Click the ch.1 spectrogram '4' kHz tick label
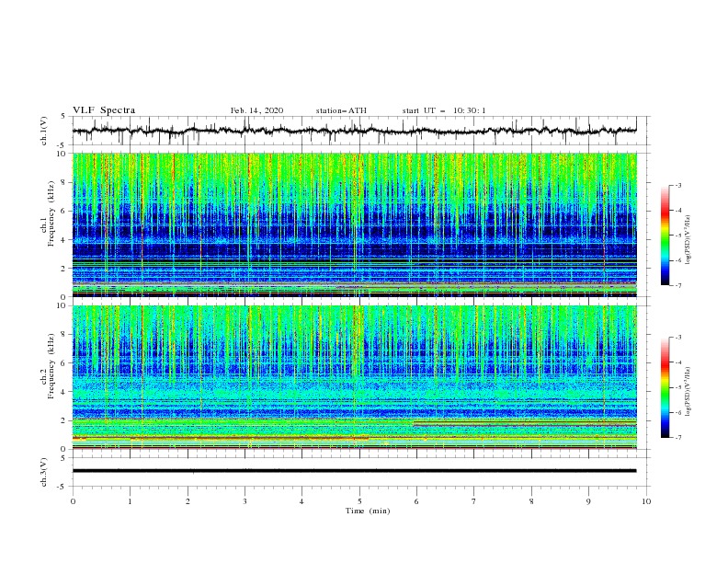The image size is (728, 563). (x=64, y=240)
